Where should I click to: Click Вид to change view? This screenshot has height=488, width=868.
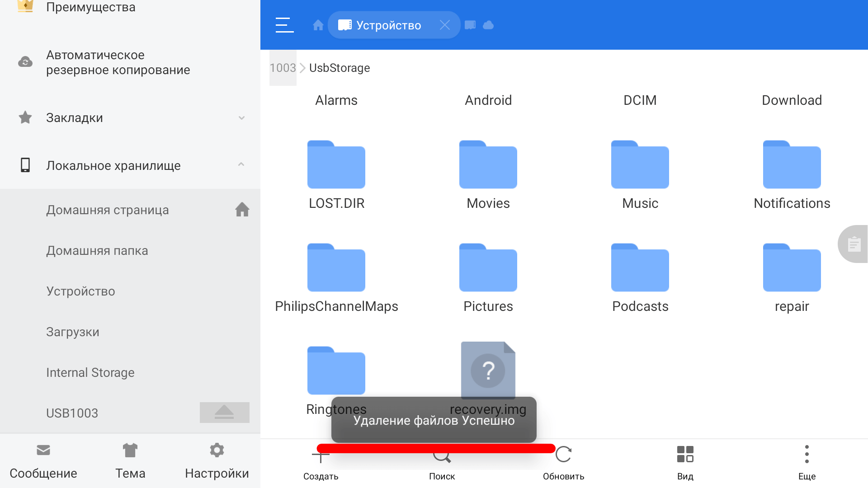tap(685, 464)
